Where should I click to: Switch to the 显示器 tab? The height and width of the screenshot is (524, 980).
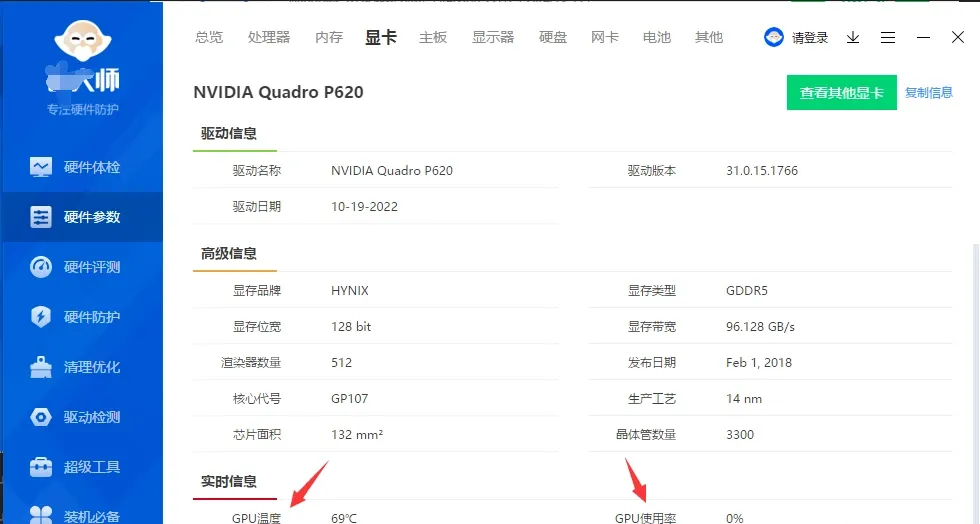point(493,38)
